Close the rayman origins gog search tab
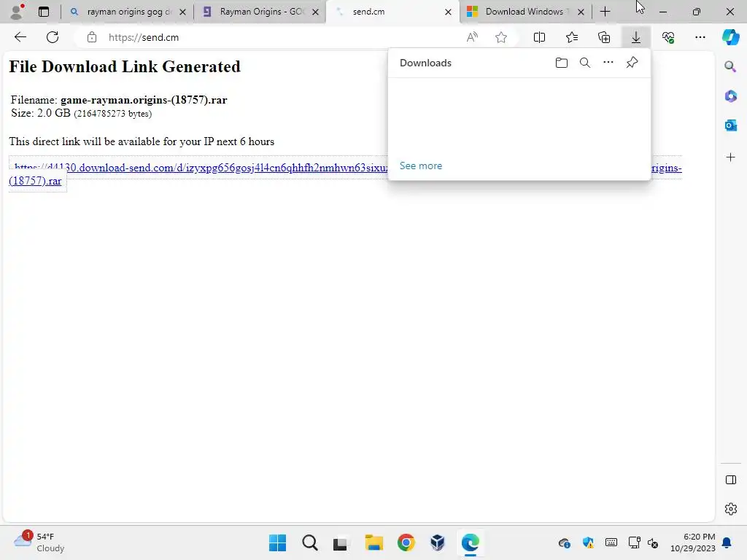Image resolution: width=747 pixels, height=560 pixels. pyautogui.click(x=182, y=12)
